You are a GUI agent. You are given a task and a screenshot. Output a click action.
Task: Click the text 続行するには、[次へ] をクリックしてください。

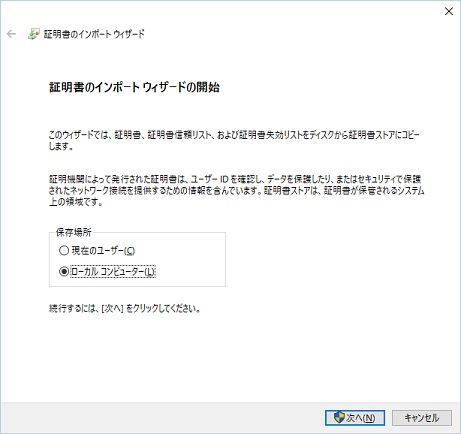click(x=125, y=308)
